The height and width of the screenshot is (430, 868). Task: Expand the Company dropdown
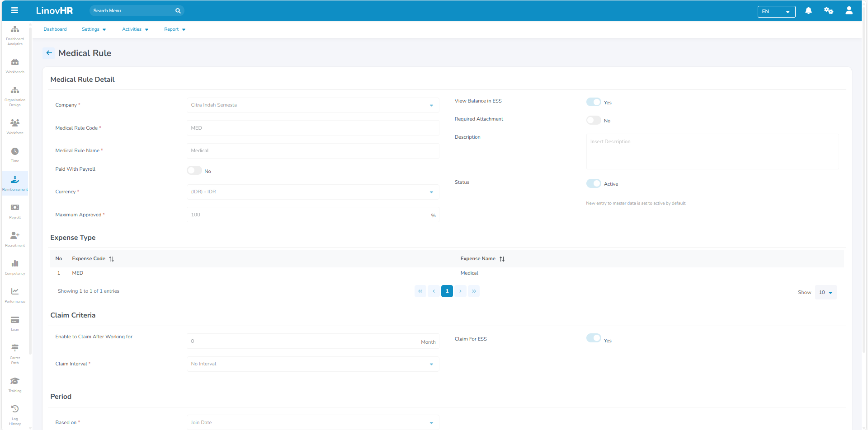pyautogui.click(x=312, y=105)
